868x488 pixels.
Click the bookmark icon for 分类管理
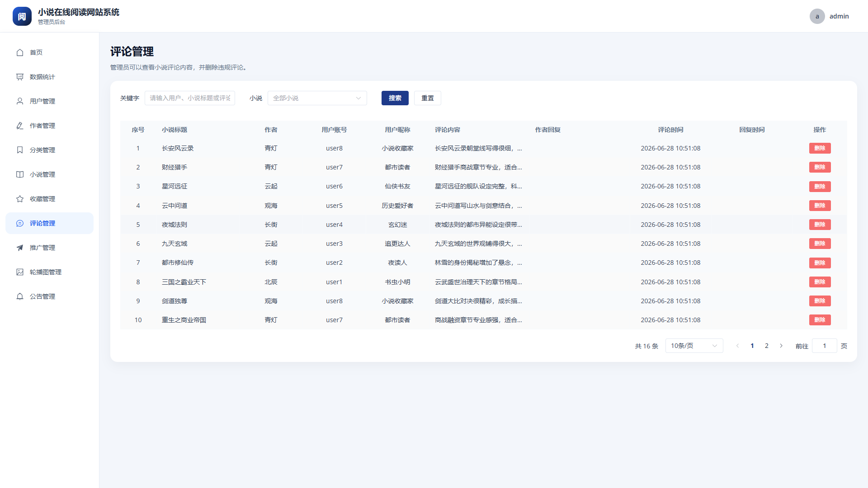pos(20,150)
